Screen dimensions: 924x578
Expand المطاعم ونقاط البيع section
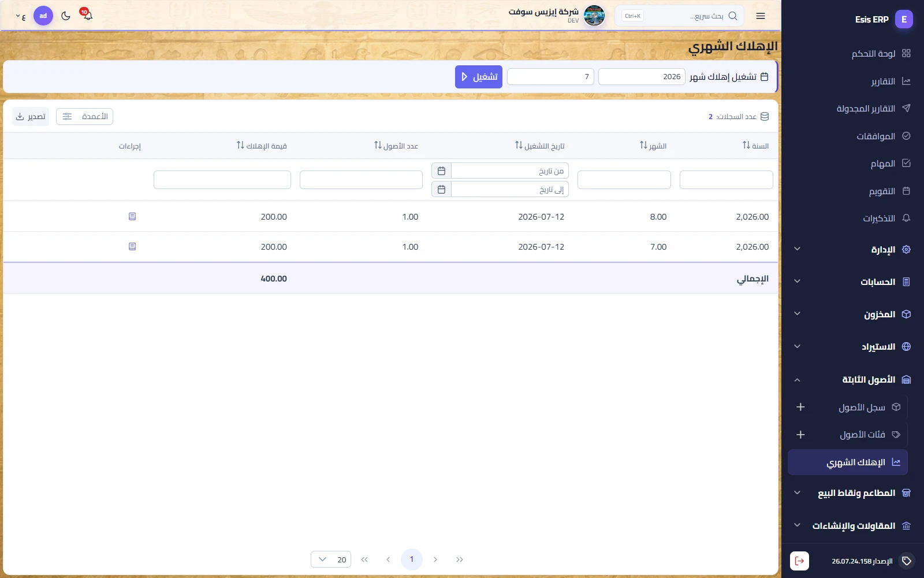coord(852,493)
